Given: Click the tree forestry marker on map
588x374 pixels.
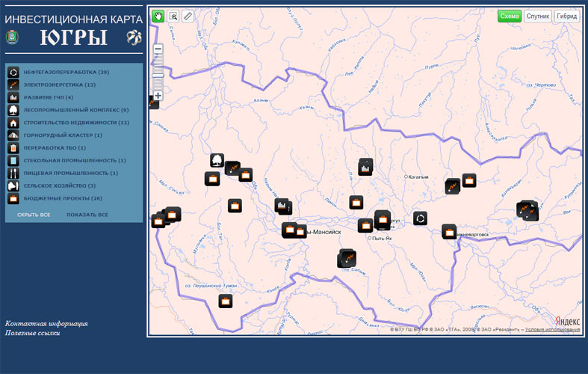Looking at the screenshot, I should tap(217, 160).
